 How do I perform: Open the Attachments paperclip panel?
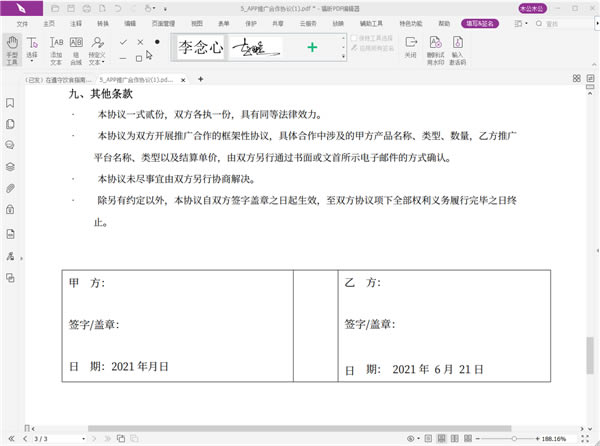[x=10, y=188]
